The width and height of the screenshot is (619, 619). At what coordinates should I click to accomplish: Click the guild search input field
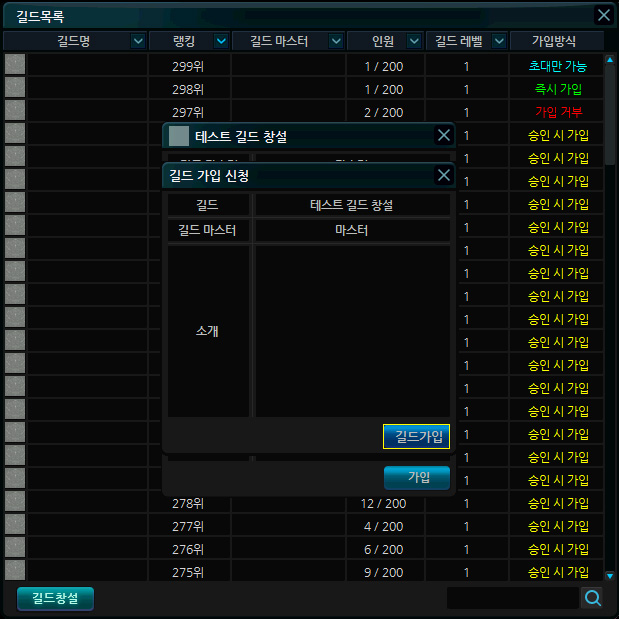512,598
